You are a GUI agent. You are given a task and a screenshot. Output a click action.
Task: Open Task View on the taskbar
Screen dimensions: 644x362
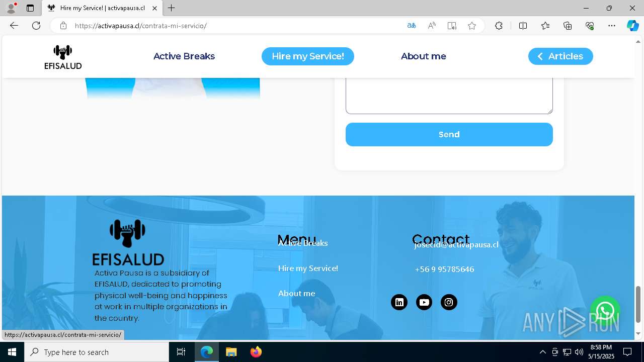pyautogui.click(x=181, y=352)
